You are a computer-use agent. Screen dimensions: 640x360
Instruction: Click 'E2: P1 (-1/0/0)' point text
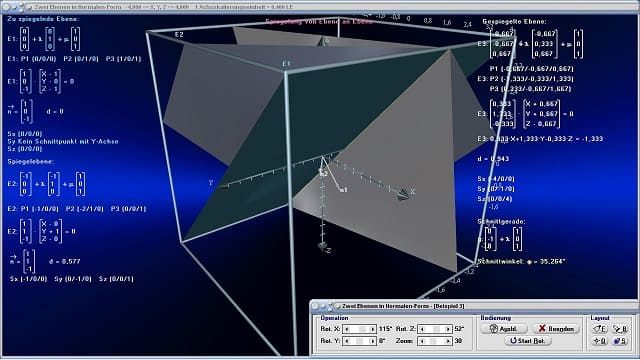tap(33, 209)
